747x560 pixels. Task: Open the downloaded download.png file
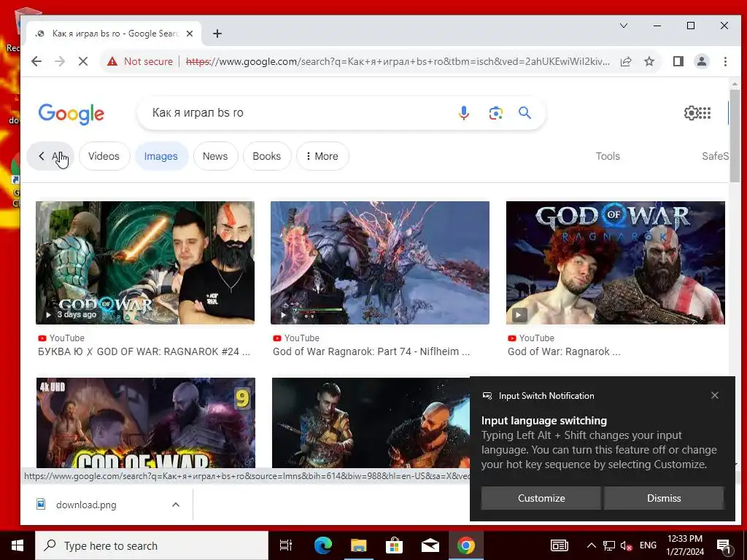point(86,505)
